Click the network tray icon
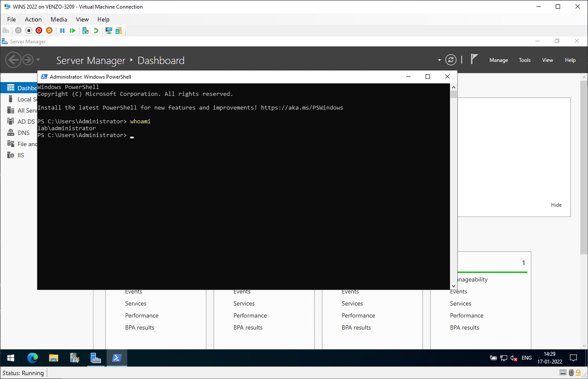The height and width of the screenshot is (379, 588). click(504, 358)
